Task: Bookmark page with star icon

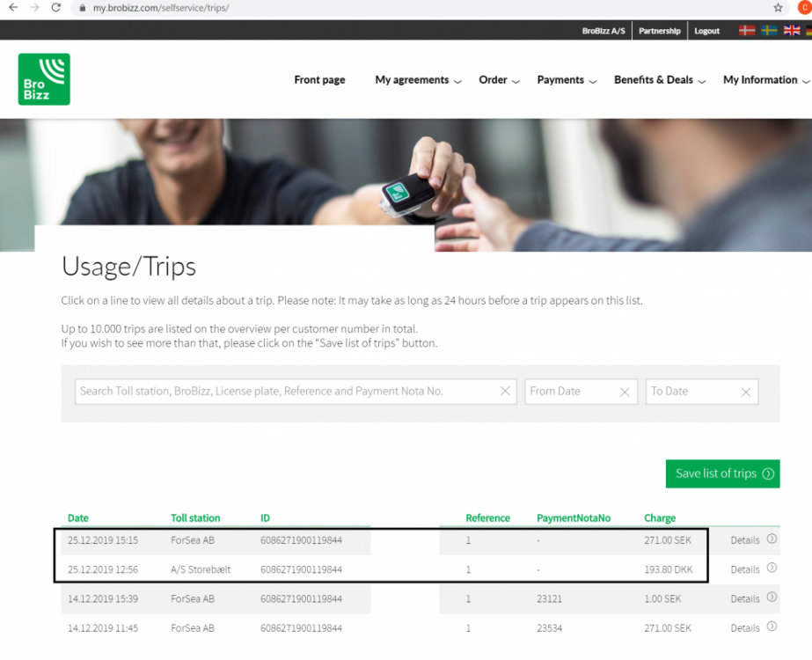Action: point(778,8)
